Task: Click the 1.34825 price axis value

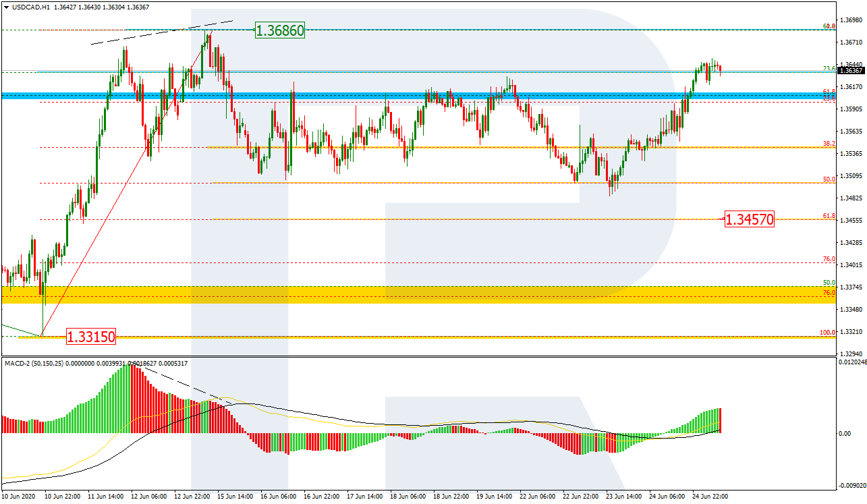Action: pyautogui.click(x=852, y=198)
